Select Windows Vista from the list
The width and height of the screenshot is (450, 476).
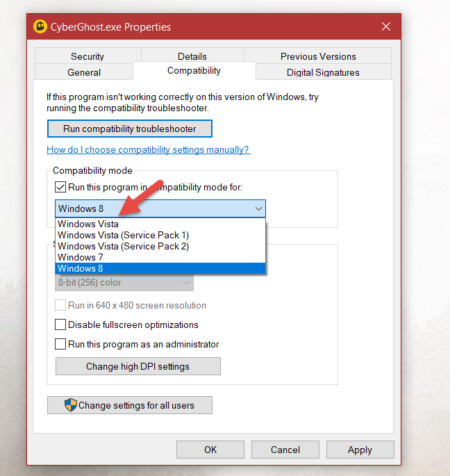click(x=160, y=224)
